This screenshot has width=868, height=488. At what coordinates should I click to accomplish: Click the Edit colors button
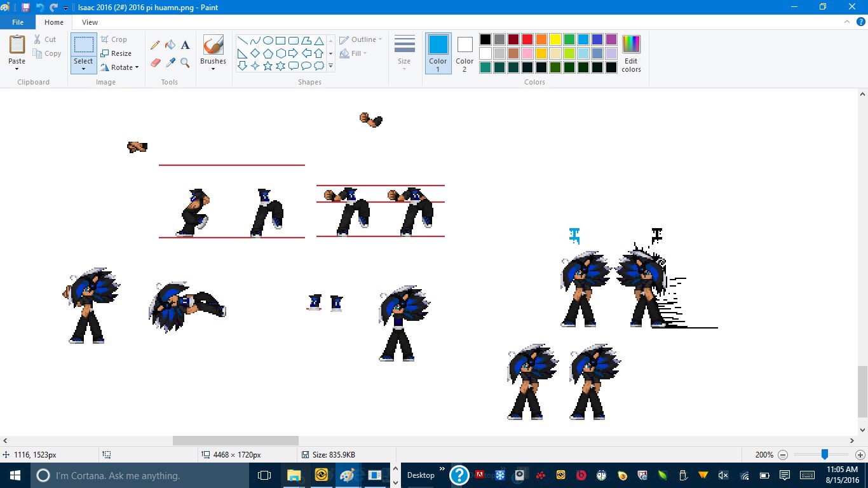tap(631, 53)
